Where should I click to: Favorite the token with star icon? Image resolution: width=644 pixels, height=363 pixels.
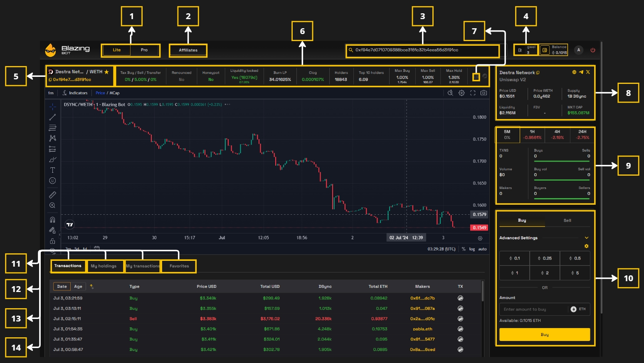pos(106,72)
